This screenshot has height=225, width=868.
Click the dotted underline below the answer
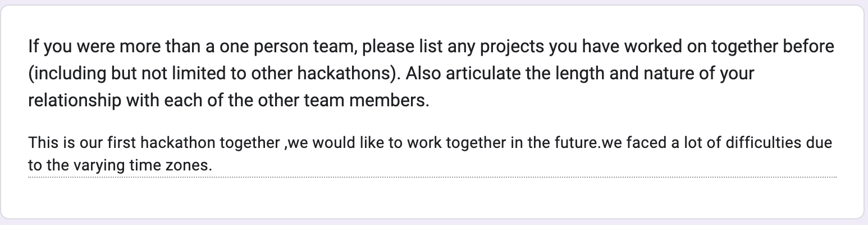[x=432, y=177]
